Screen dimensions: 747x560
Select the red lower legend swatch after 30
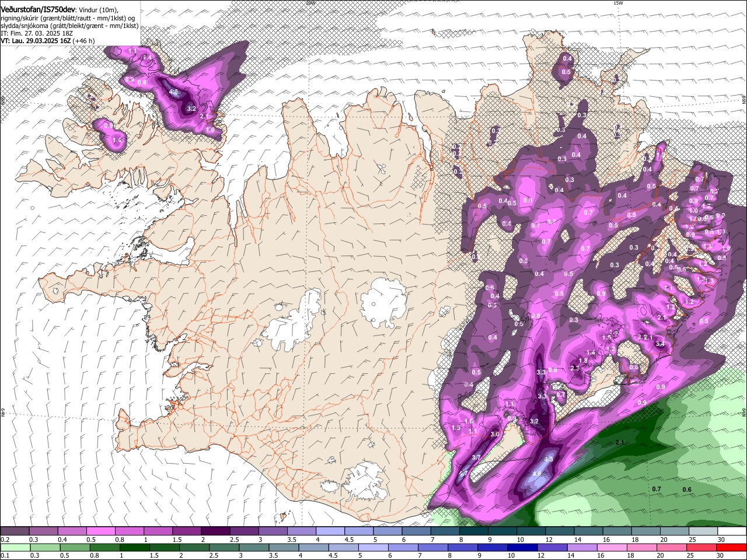click(x=731, y=548)
